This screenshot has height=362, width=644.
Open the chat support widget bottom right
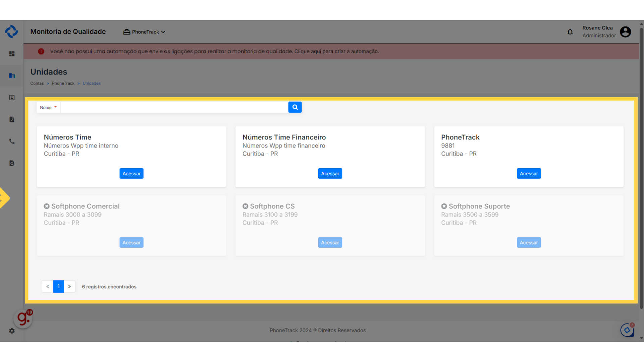tap(627, 330)
